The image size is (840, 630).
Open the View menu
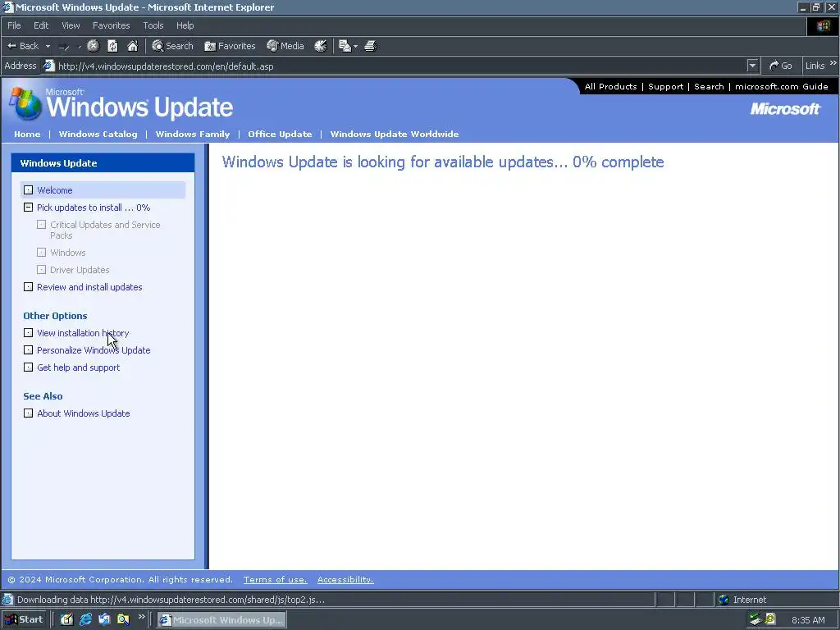(x=71, y=25)
